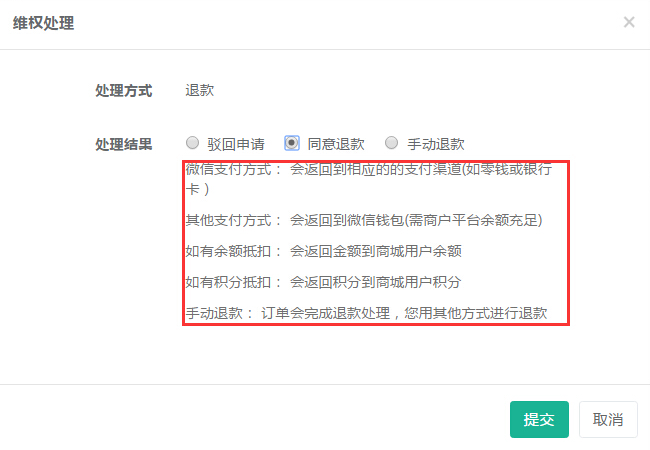This screenshot has height=450, width=650.
Task: Submit the form with the green 提交 button
Action: coord(539,419)
